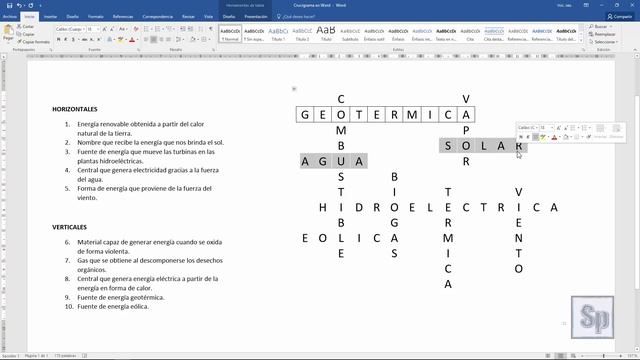Click Cortar in the clipboard group
The height and width of the screenshot is (360, 640).
(x=25, y=27)
